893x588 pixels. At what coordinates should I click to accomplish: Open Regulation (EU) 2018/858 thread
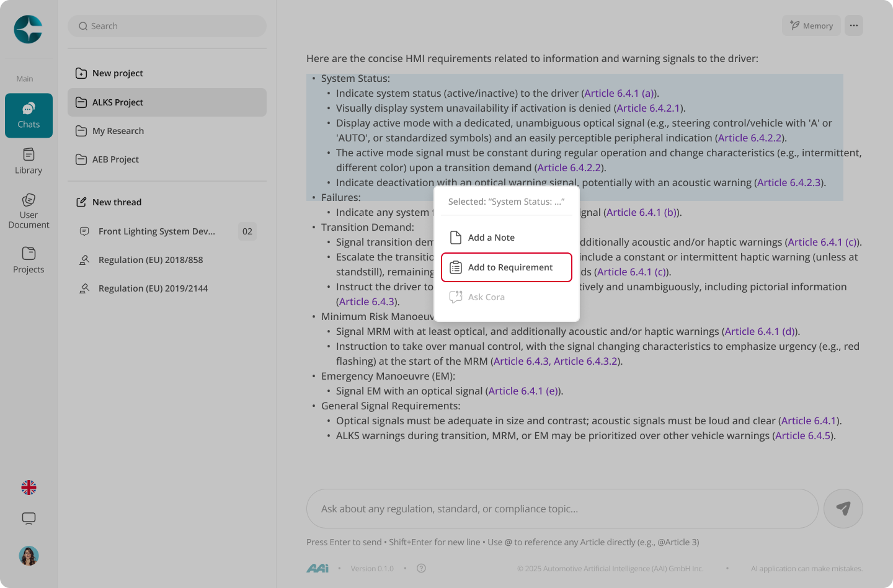pos(167,260)
